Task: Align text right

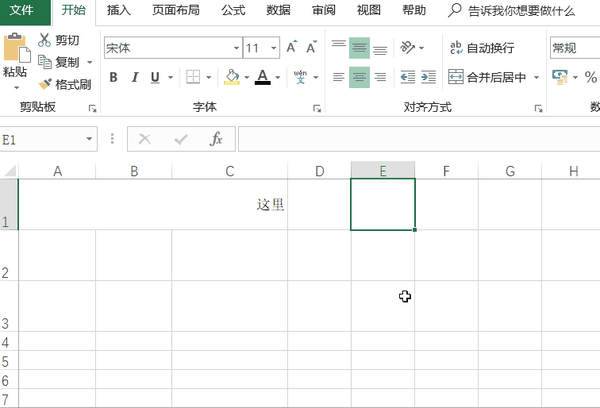Action: 380,77
